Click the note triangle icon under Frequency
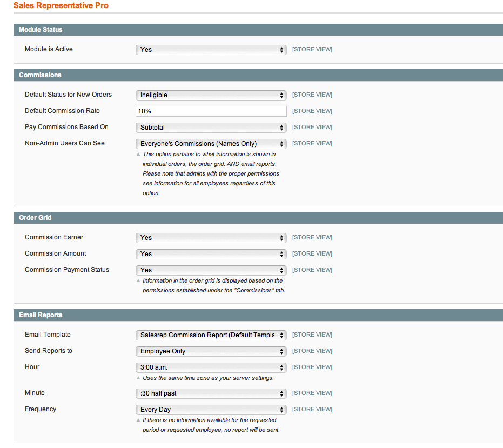Viewport: 503px width, 448px height. tap(138, 420)
